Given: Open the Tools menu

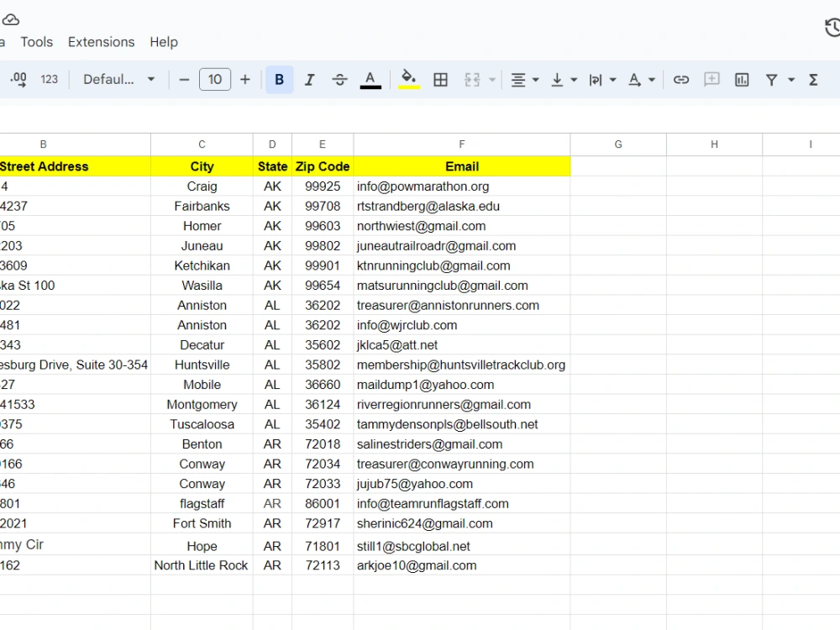Looking at the screenshot, I should point(36,42).
